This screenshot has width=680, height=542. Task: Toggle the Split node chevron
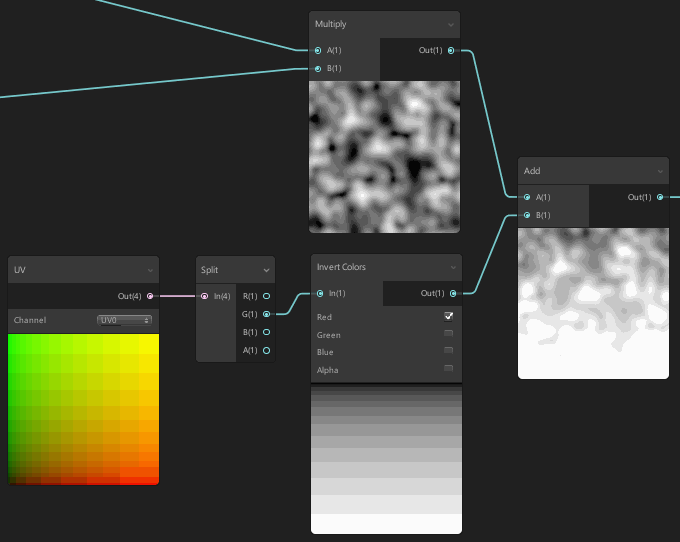point(266,271)
